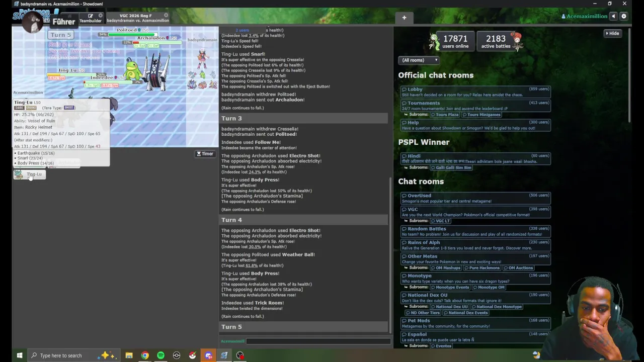Open the National Dex Events subroom
Viewport: 644px width, 362px height.
coord(465,313)
